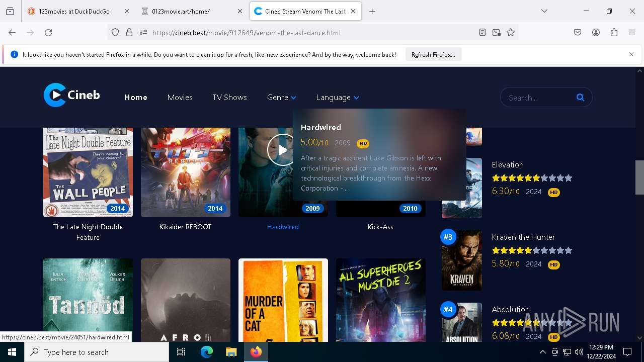Open the Hardwired title link
Viewport: 644px width, 362px height.
click(x=283, y=227)
